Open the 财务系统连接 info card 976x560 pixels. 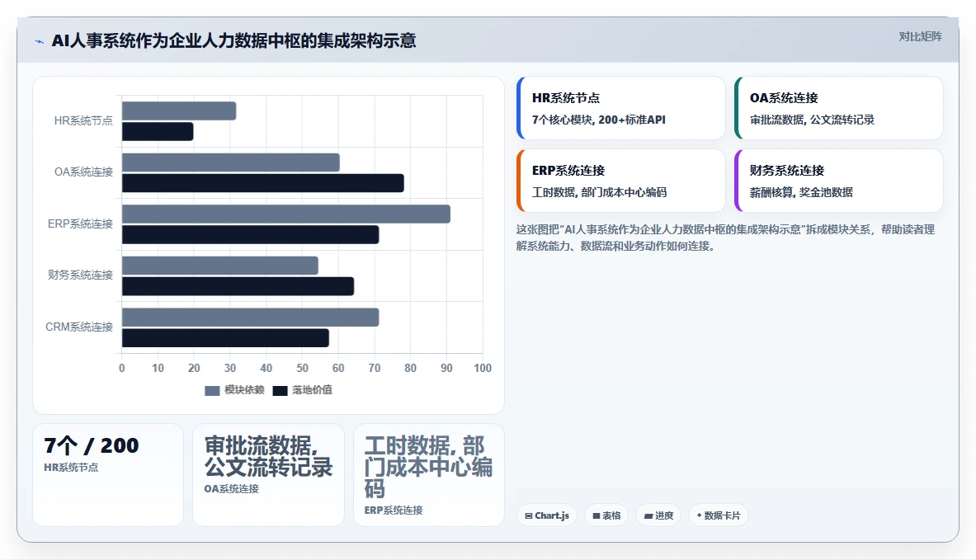click(x=839, y=181)
